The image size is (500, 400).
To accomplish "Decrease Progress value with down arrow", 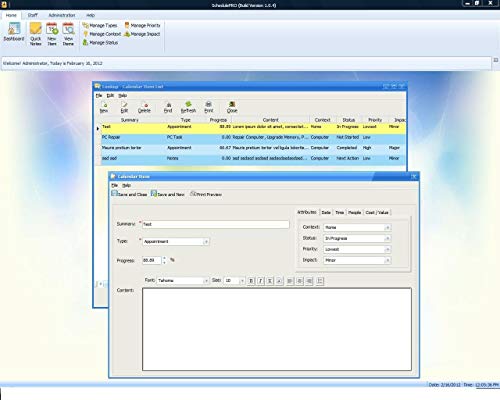I will [x=164, y=263].
